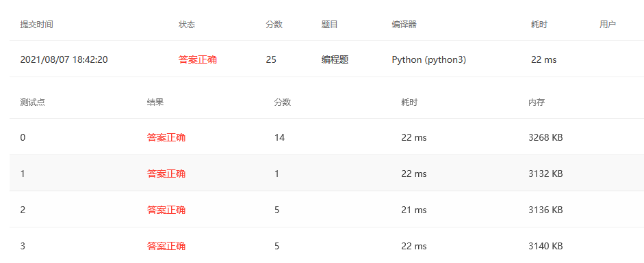644x263 pixels.
Task: Click score 5 of test point 3
Action: point(276,246)
